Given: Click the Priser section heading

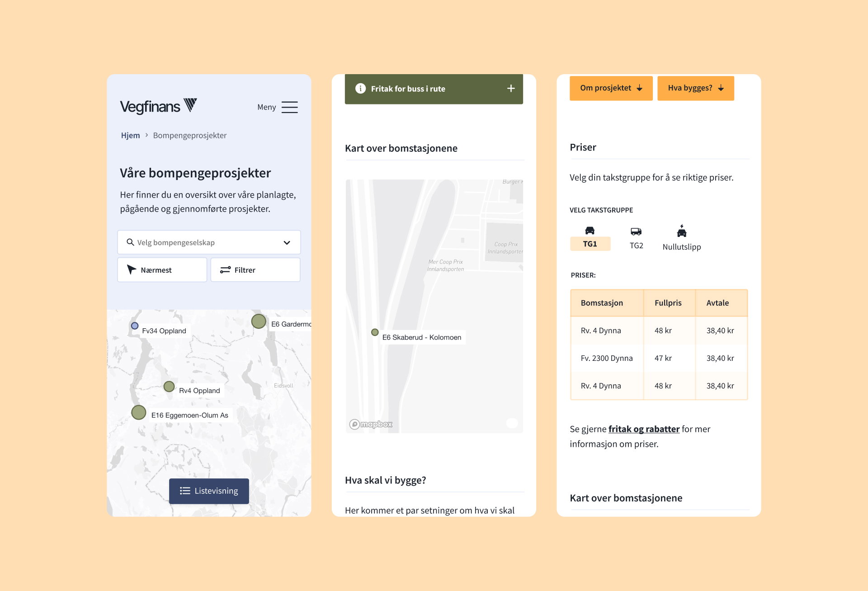Looking at the screenshot, I should (x=583, y=147).
